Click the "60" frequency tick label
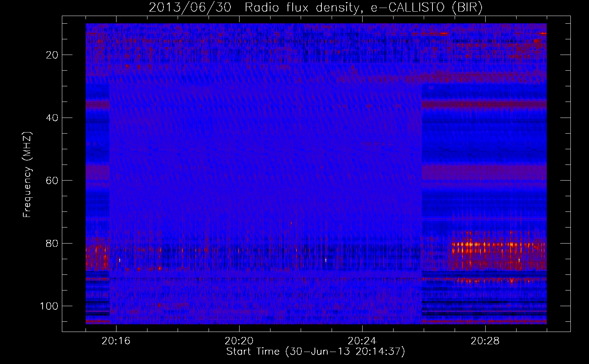Image resolution: width=589 pixels, height=364 pixels. (52, 181)
